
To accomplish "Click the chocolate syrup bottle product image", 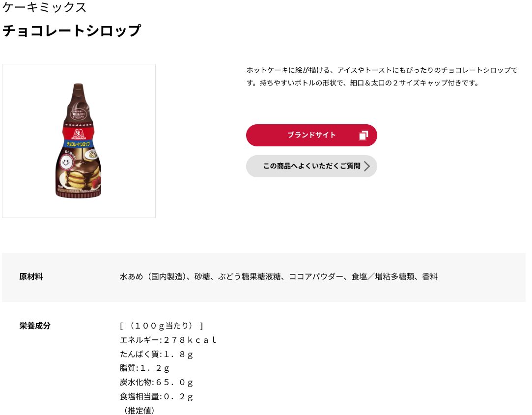I will pyautogui.click(x=79, y=141).
